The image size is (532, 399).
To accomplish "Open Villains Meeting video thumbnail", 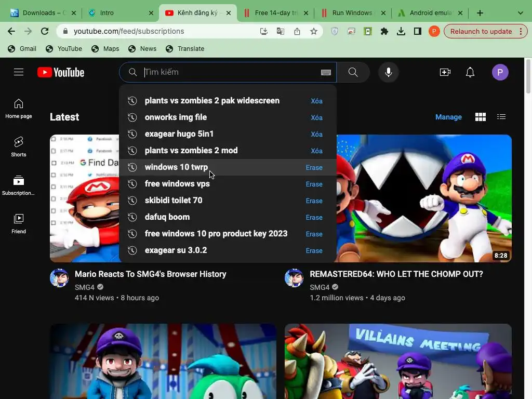I will [x=398, y=362].
